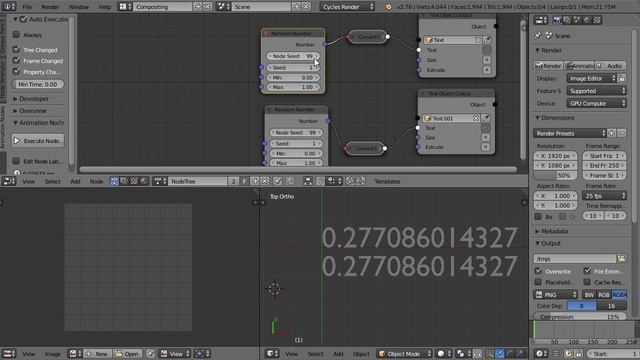Screen dimensions: 640x360
Task: Click the Min Time 0.00 field
Action: (x=38, y=84)
